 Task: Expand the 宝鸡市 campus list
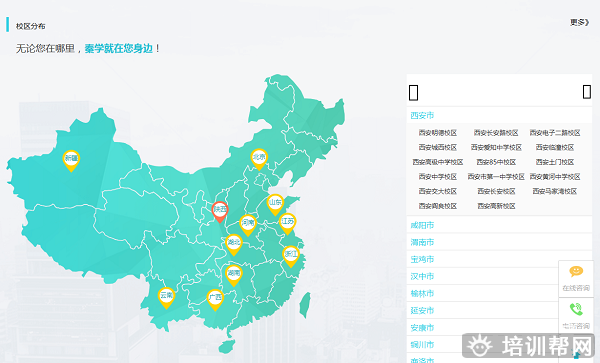click(x=499, y=259)
